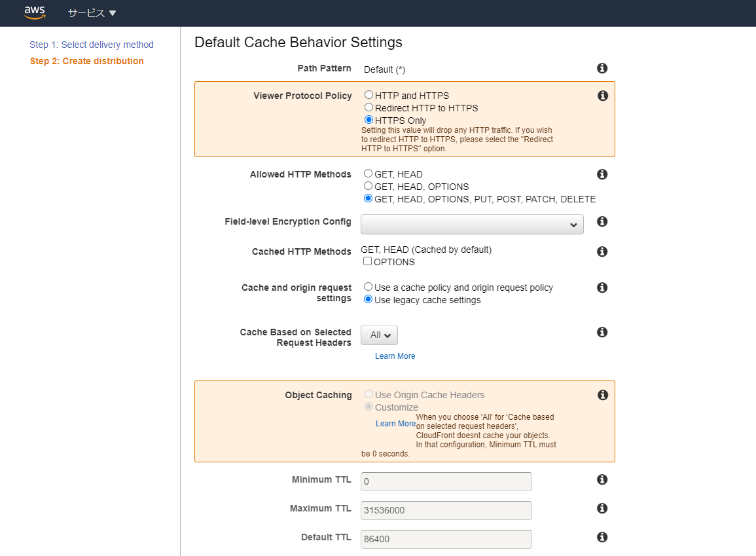Screen dimensions: 756x556
Task: Click the Object Caching info icon
Action: (602, 395)
